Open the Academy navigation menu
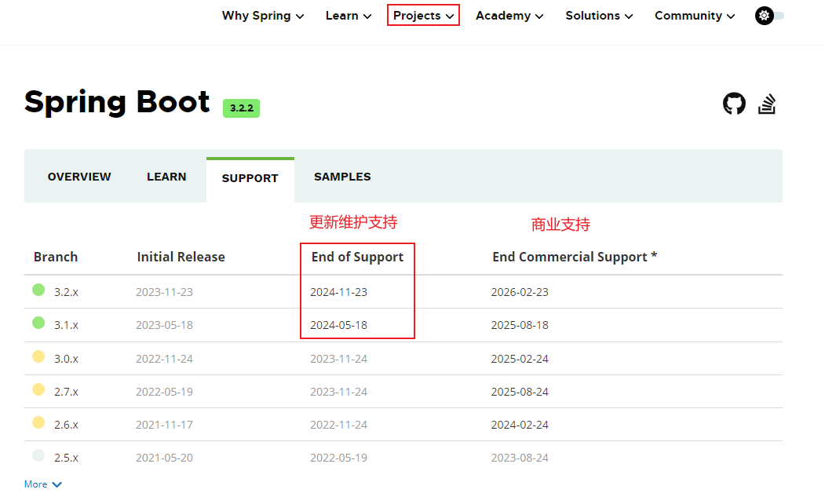Screen dimensions: 825x504 [509, 16]
